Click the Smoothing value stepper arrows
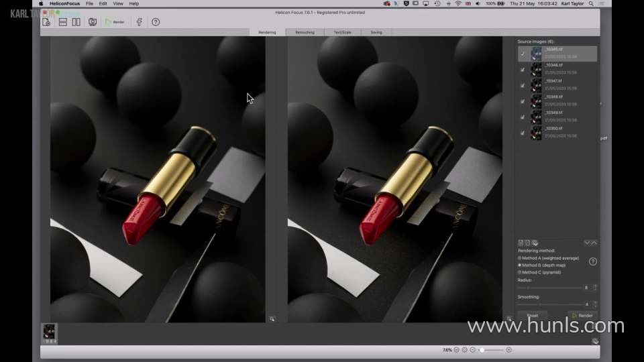The height and width of the screenshot is (362, 644). pos(595,304)
